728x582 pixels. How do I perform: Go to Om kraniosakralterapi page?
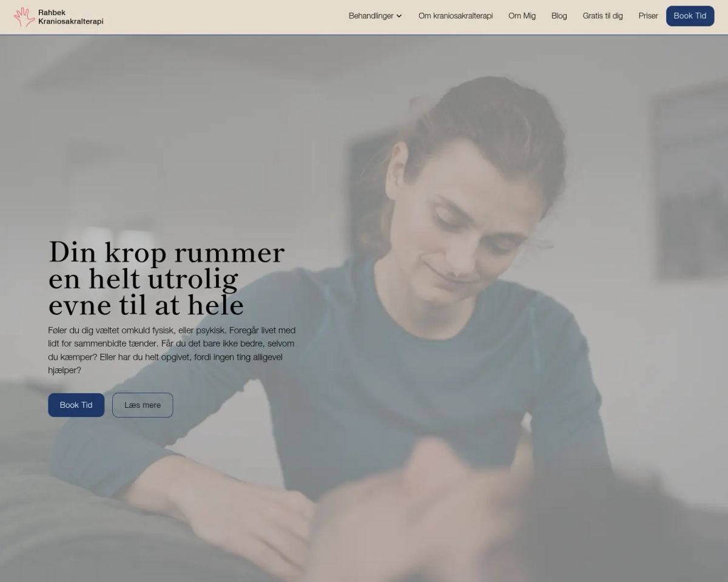(x=456, y=16)
